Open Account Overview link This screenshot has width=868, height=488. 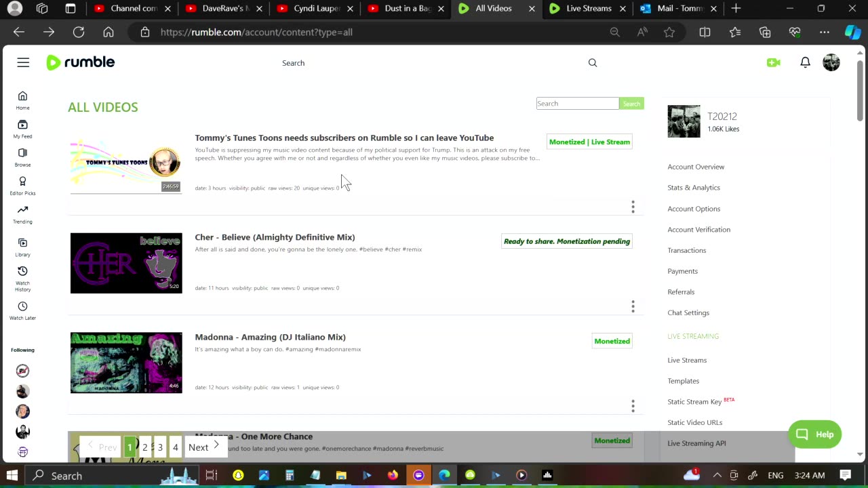coord(696,167)
